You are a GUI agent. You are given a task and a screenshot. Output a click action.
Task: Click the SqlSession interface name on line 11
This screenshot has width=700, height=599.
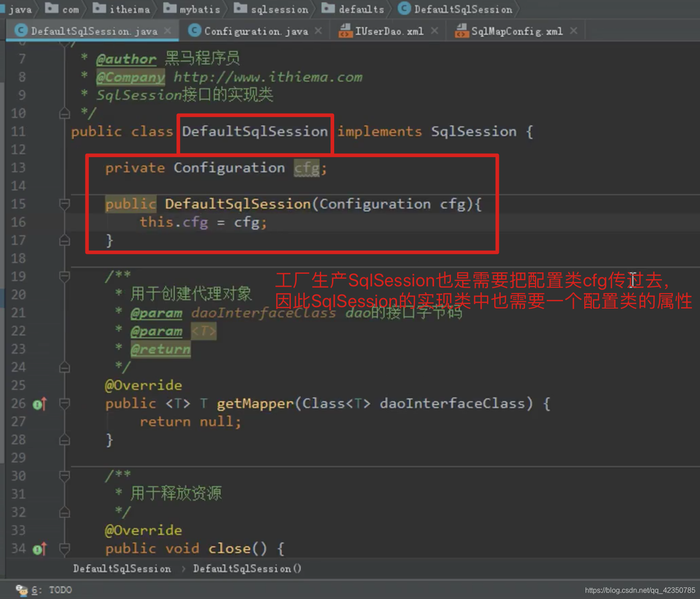point(473,132)
